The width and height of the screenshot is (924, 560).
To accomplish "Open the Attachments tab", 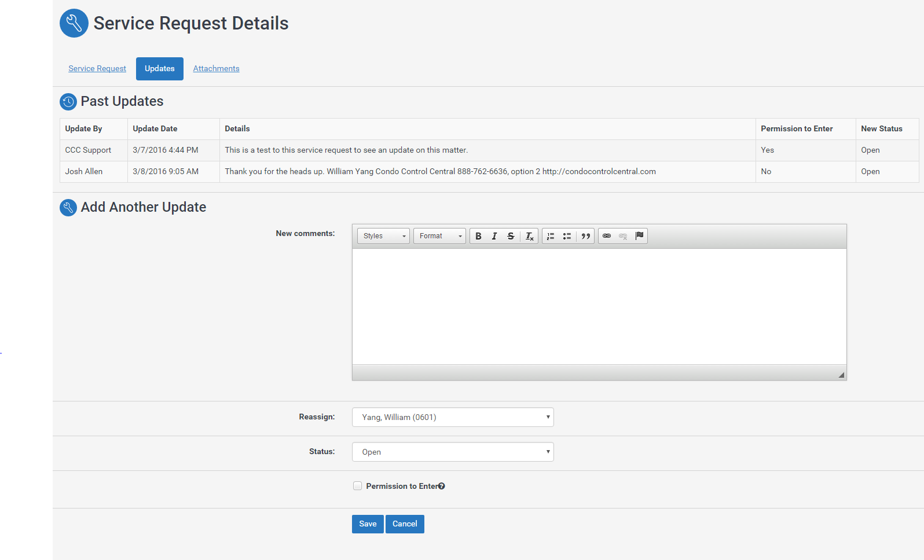I will click(216, 69).
